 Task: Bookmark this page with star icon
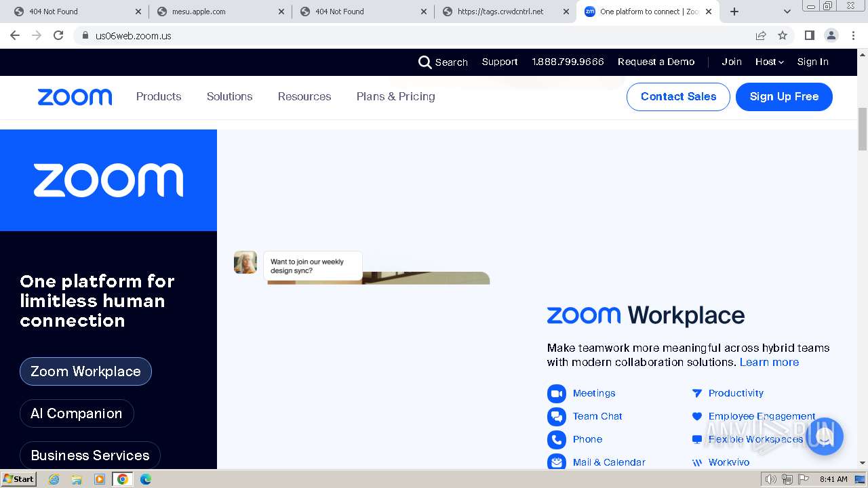(783, 35)
